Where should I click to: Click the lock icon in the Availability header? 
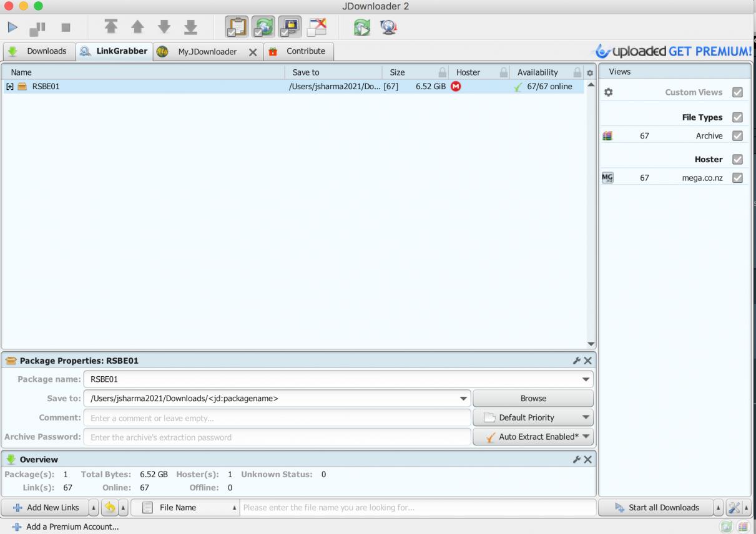point(577,72)
